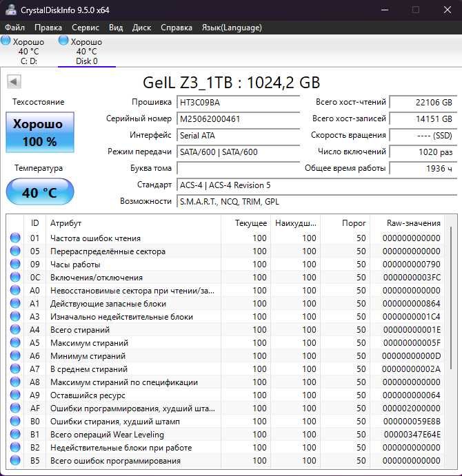This screenshot has height=476, width=462.
Task: Click status orb for attribute B2
Action: [15, 447]
